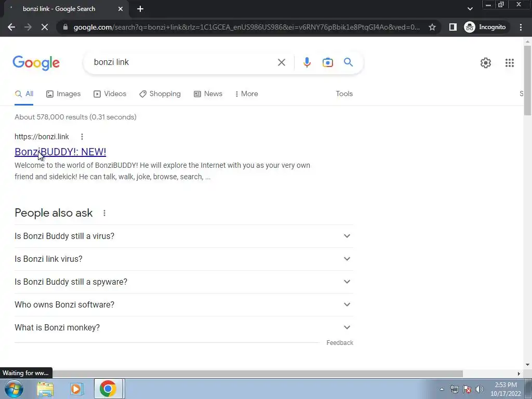Open the tab search chevron in the title bar
The height and width of the screenshot is (399, 532).
pyautogui.click(x=470, y=9)
